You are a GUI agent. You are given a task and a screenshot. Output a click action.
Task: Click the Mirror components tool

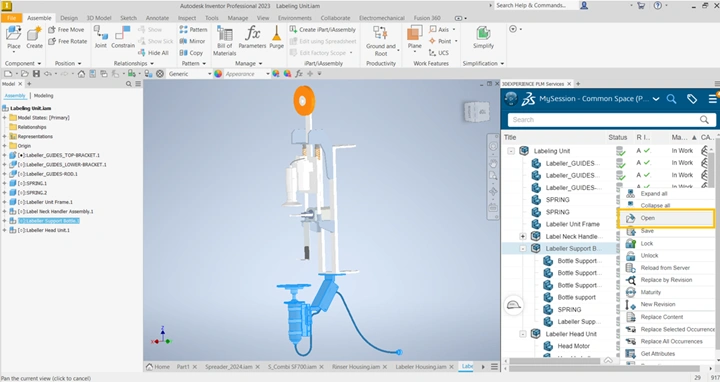pos(192,41)
